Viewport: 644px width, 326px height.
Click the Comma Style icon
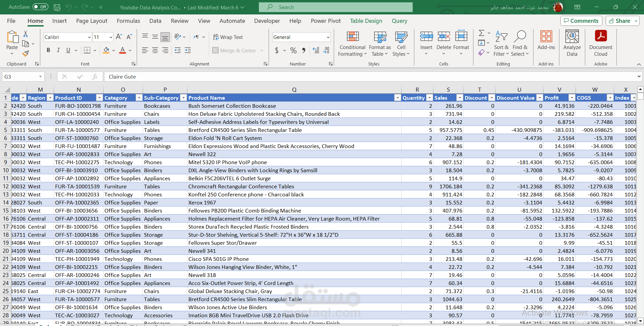click(x=304, y=50)
